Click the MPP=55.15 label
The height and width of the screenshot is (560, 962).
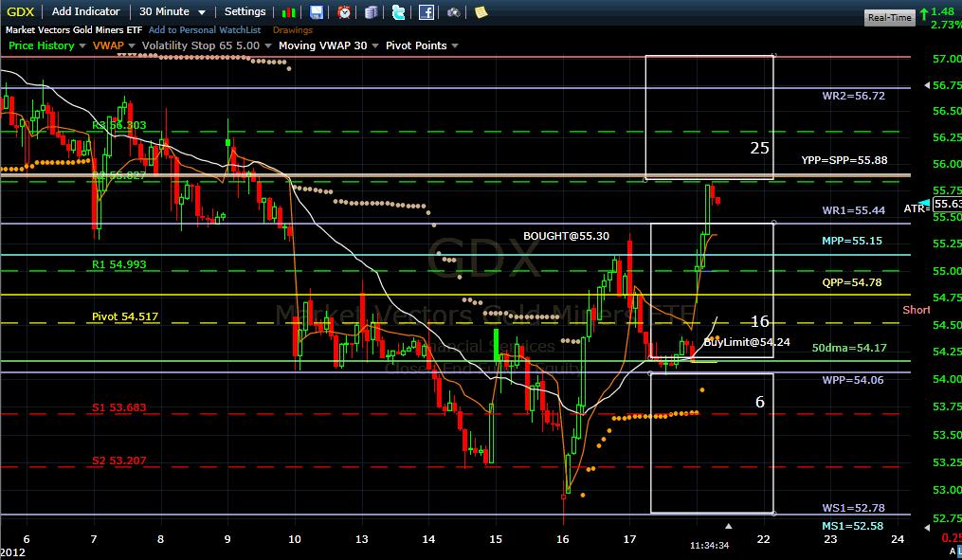(852, 241)
